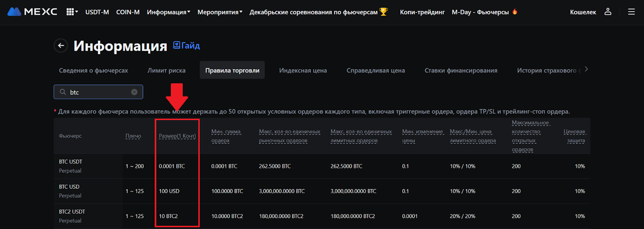Select the BTC USD Perpetual row

click(x=322, y=191)
